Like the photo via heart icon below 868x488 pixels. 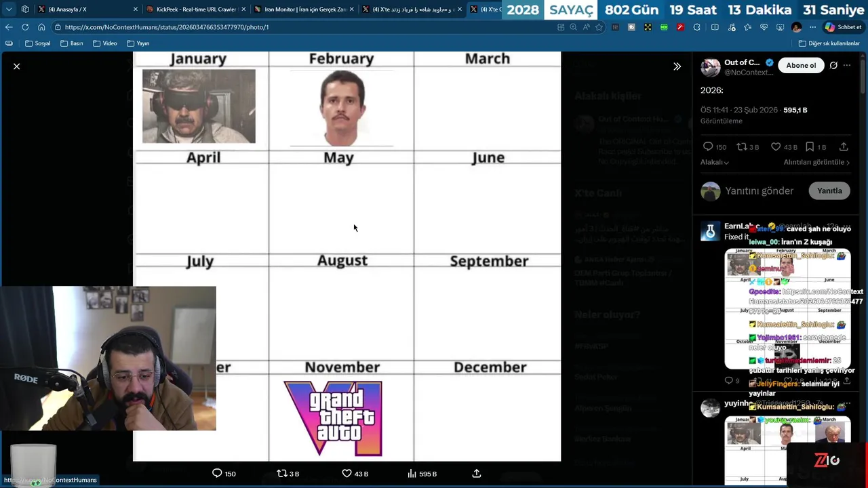347,473
